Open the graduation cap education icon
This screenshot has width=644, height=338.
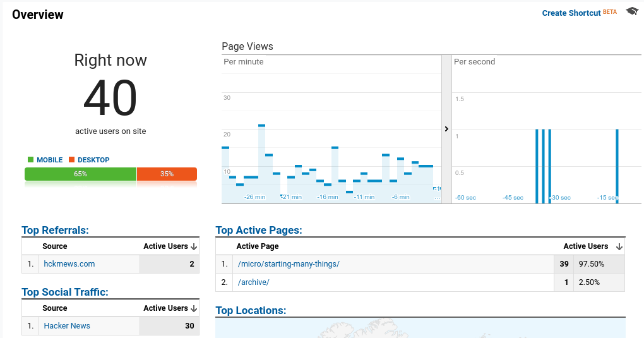coord(632,11)
